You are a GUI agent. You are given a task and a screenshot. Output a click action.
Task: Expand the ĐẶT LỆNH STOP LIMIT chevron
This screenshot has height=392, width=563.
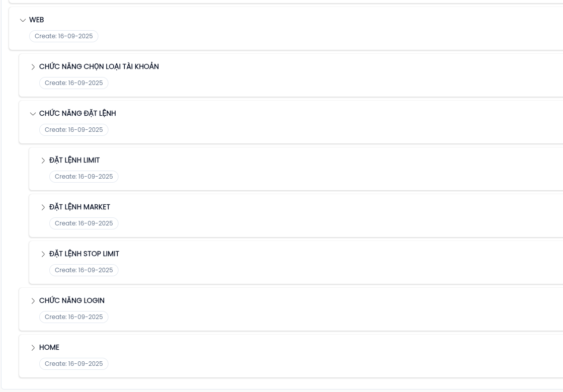coord(43,254)
